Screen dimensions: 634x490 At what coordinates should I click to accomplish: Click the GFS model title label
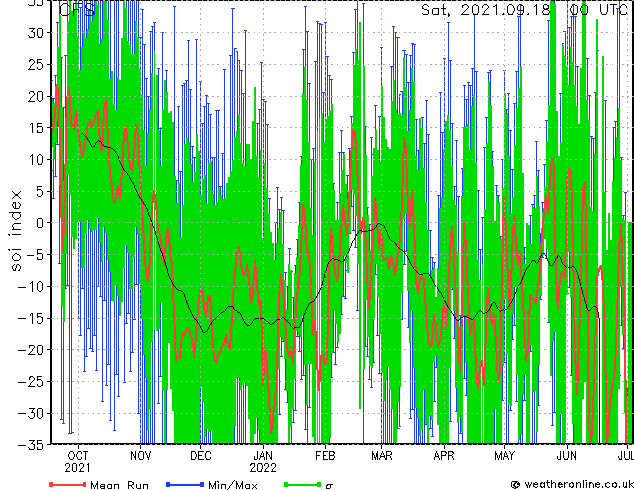point(77,10)
